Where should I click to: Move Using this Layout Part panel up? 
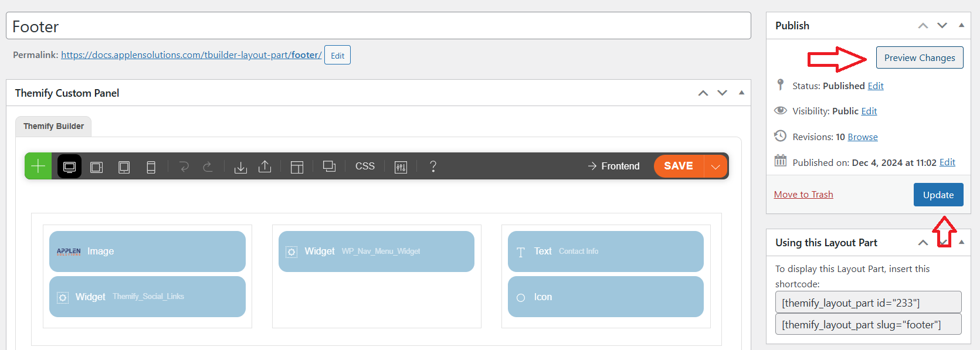coord(923,243)
